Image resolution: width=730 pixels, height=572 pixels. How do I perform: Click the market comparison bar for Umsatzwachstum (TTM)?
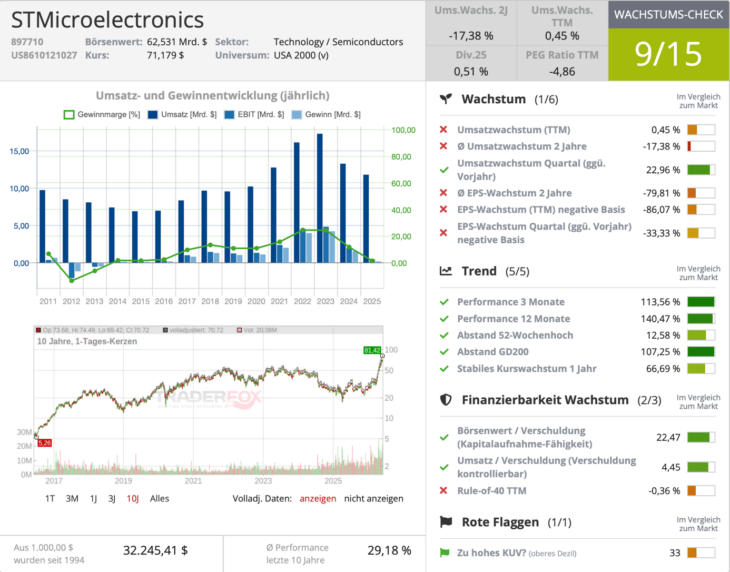click(701, 129)
